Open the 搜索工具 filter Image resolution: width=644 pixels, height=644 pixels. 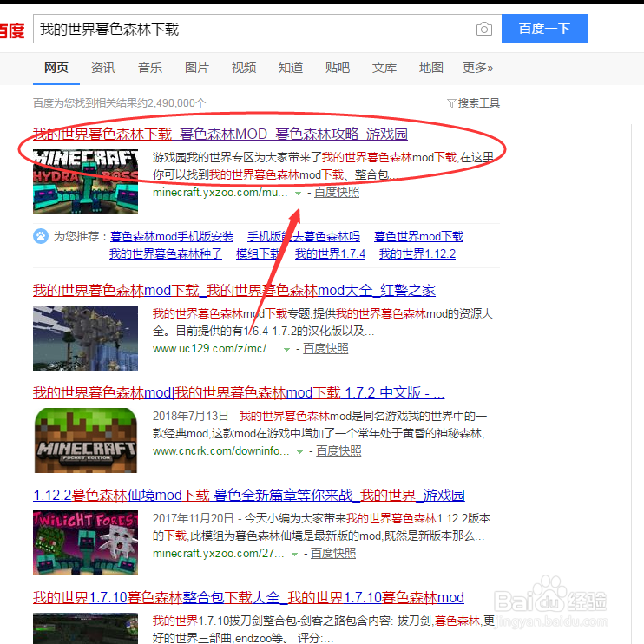point(473,102)
